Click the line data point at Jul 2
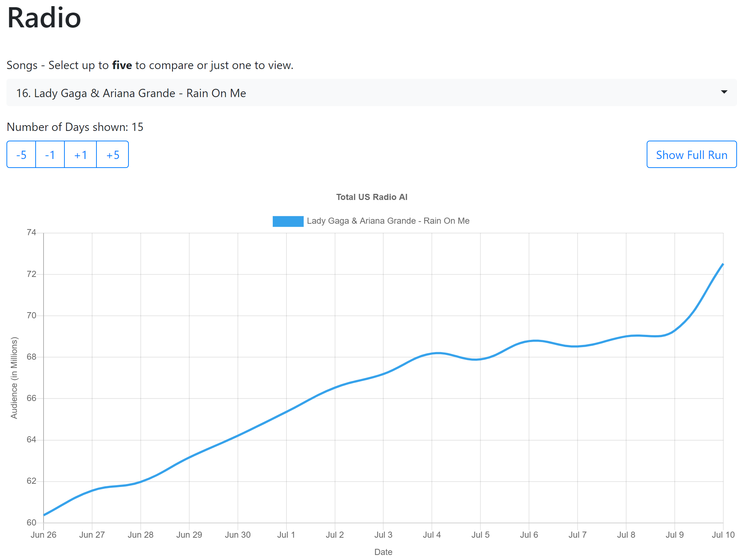 pyautogui.click(x=335, y=387)
